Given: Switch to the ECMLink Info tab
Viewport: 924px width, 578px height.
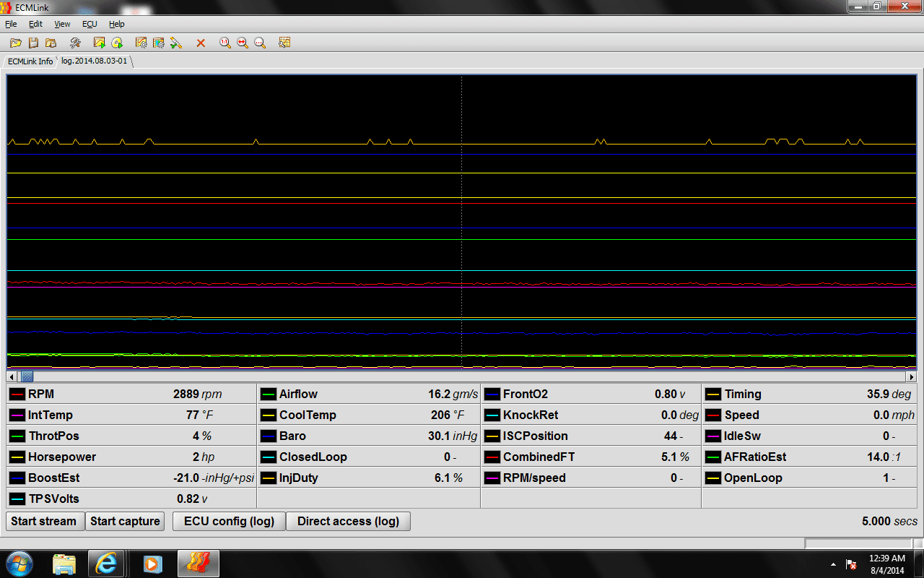Looking at the screenshot, I should 30,61.
